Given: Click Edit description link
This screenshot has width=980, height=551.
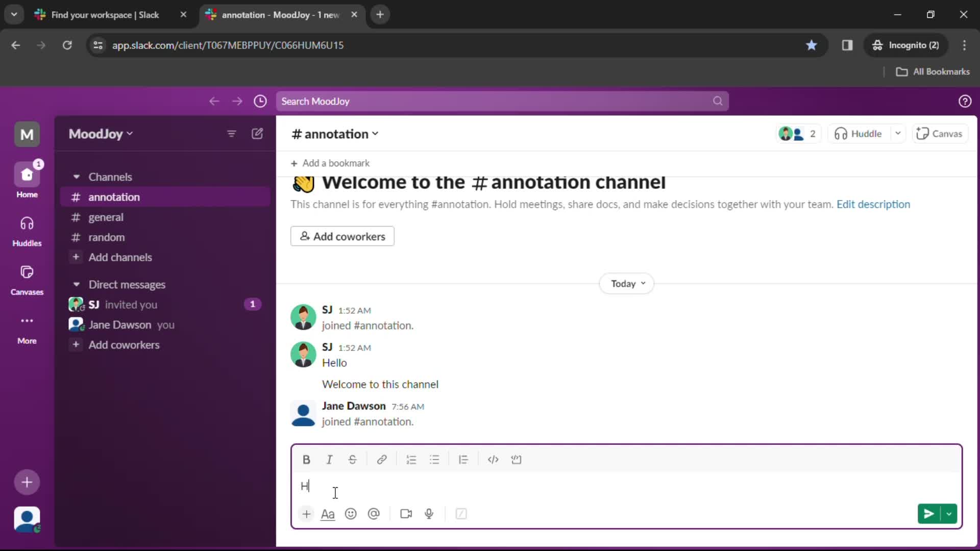Looking at the screenshot, I should coord(873,204).
